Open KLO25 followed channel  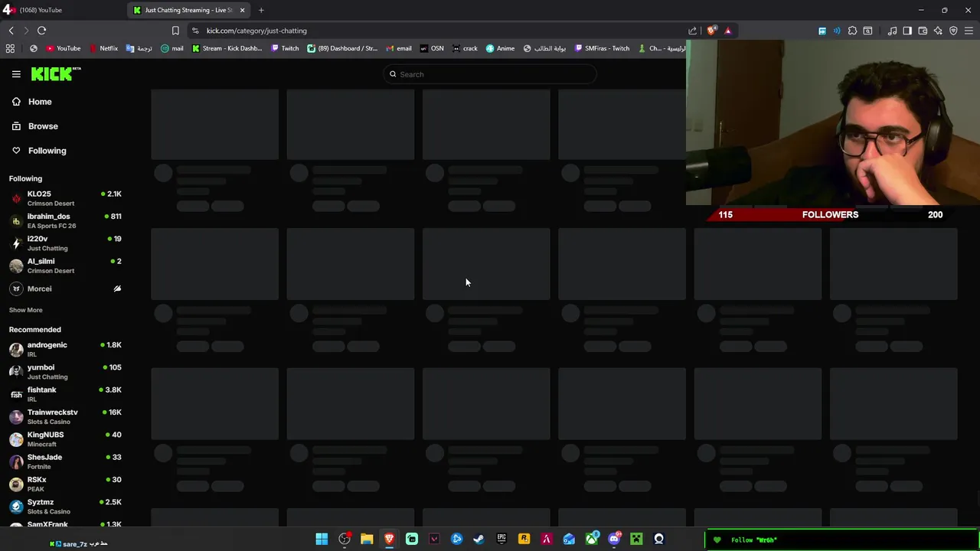coord(65,198)
